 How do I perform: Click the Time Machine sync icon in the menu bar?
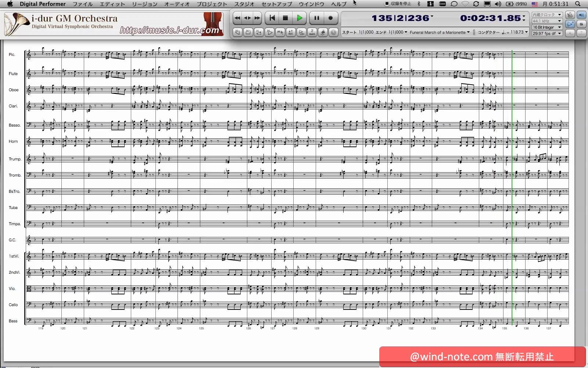tap(476, 4)
